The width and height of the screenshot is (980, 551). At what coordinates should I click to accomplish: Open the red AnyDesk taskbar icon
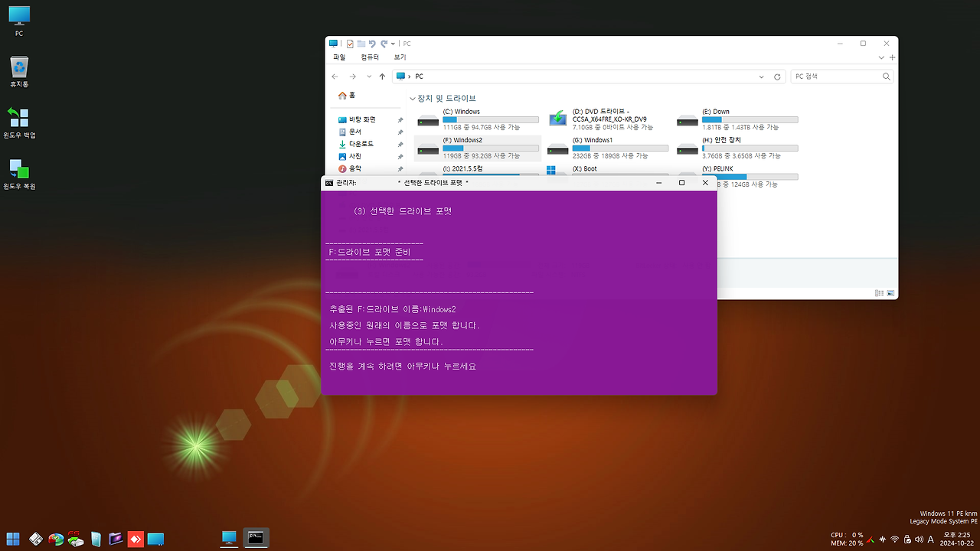click(x=136, y=539)
